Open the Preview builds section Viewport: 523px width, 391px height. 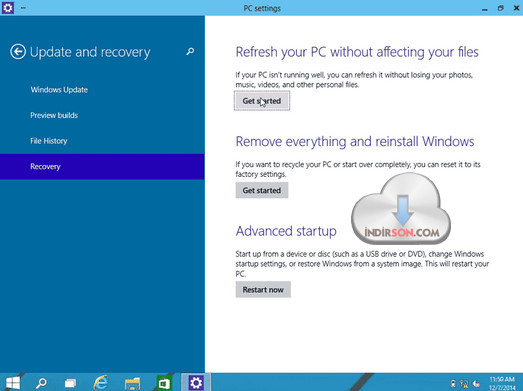click(54, 115)
